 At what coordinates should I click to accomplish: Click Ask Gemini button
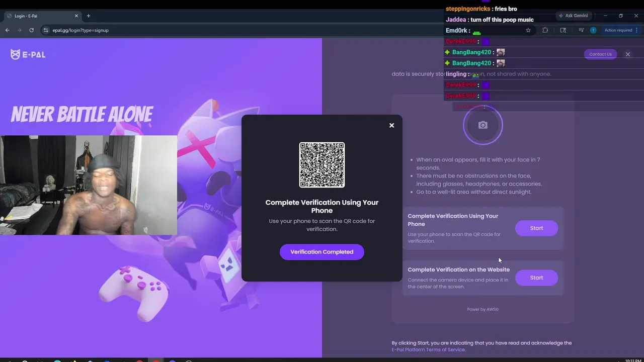pyautogui.click(x=573, y=16)
